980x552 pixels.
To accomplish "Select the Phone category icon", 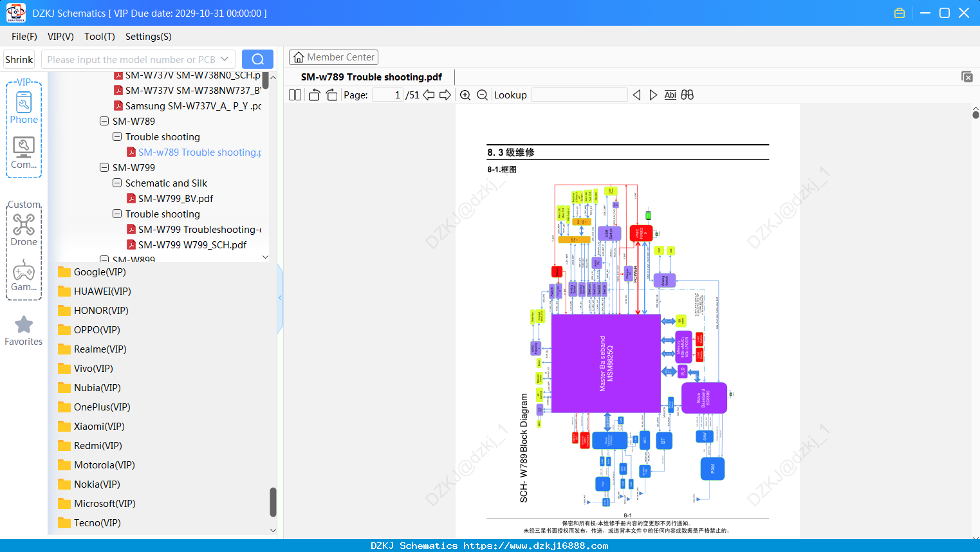I will tap(24, 103).
